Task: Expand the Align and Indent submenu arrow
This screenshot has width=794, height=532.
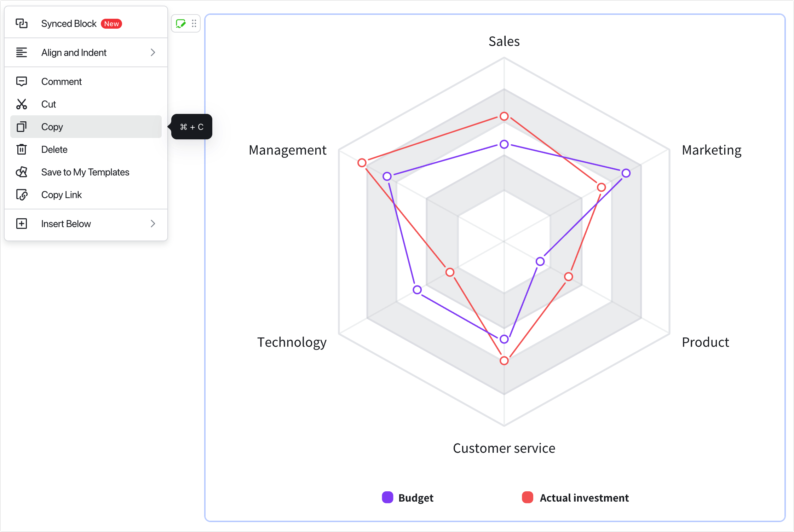Action: 153,52
